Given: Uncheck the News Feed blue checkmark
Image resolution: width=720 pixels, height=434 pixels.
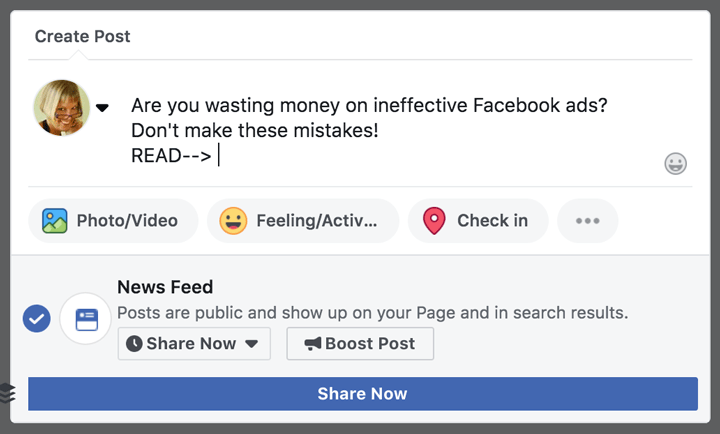Looking at the screenshot, I should 37,319.
